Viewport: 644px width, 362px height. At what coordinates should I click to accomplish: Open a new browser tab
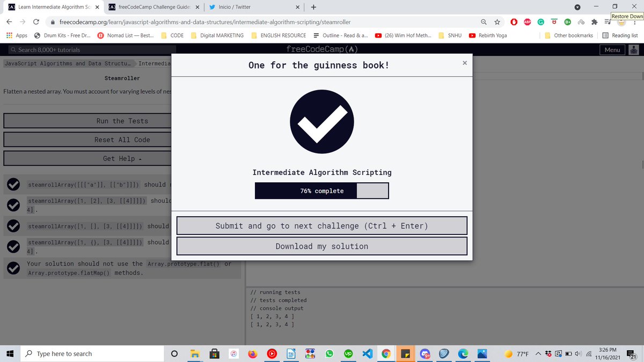[x=313, y=7]
